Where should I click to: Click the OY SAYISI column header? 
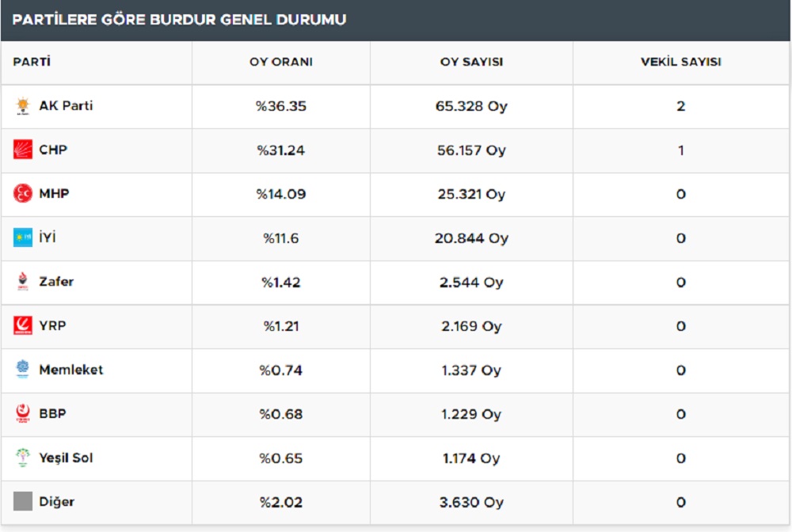[x=471, y=62]
